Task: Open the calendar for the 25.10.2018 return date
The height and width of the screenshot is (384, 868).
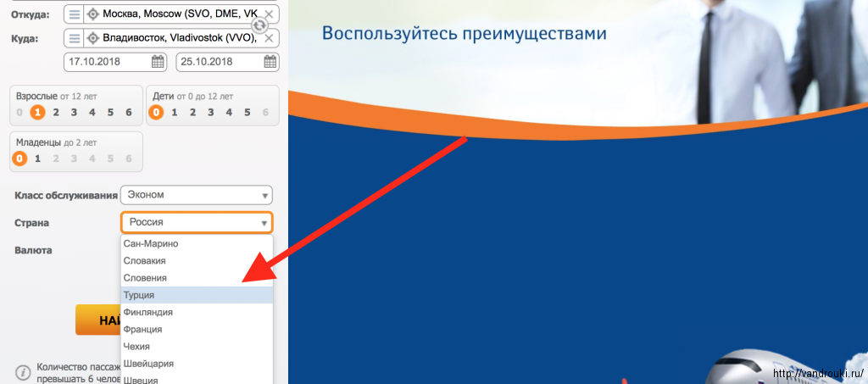Action: (270, 62)
